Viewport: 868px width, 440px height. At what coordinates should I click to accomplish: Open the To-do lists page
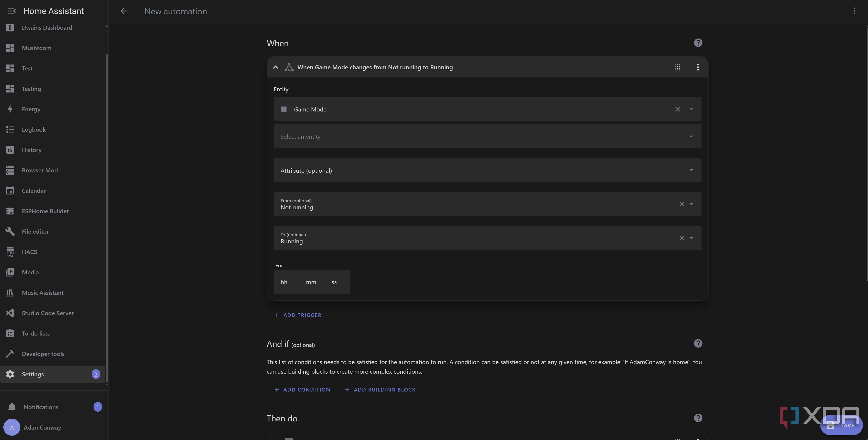click(x=53, y=334)
